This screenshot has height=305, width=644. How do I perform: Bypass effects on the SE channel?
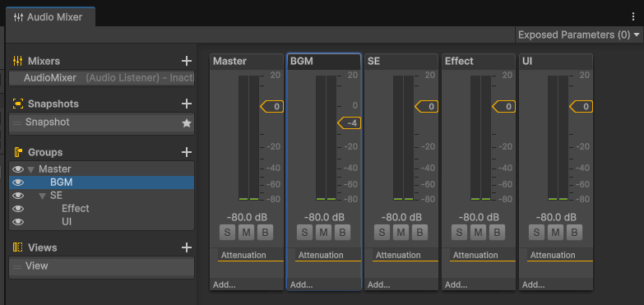[419, 233]
